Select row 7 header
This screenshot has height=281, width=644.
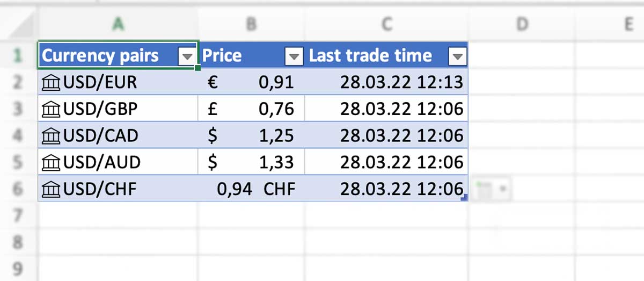(18, 216)
